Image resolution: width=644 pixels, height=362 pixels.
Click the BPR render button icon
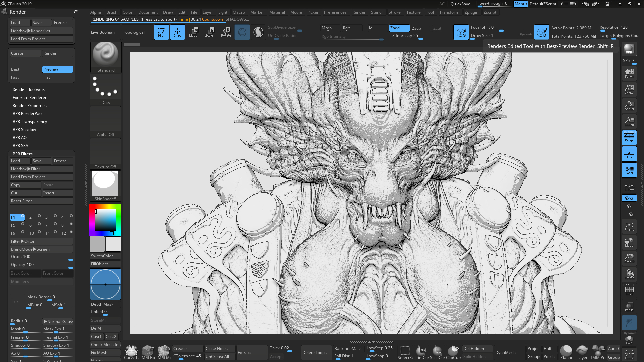629,49
